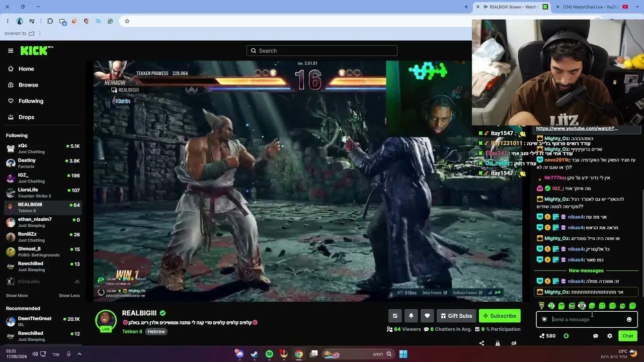The height and width of the screenshot is (362, 644).
Task: Click the report stream icon
Action: coord(498,343)
